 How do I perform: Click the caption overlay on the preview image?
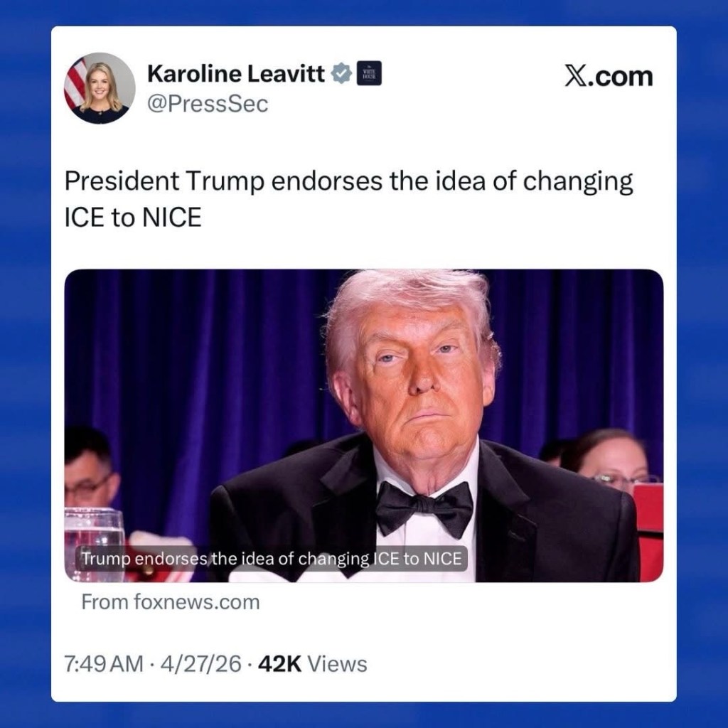tap(271, 559)
